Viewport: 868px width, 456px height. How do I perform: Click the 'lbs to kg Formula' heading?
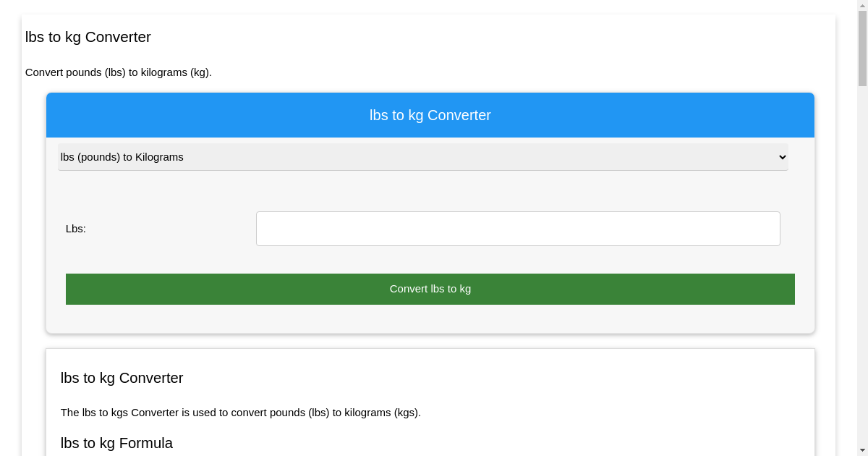[x=116, y=443]
